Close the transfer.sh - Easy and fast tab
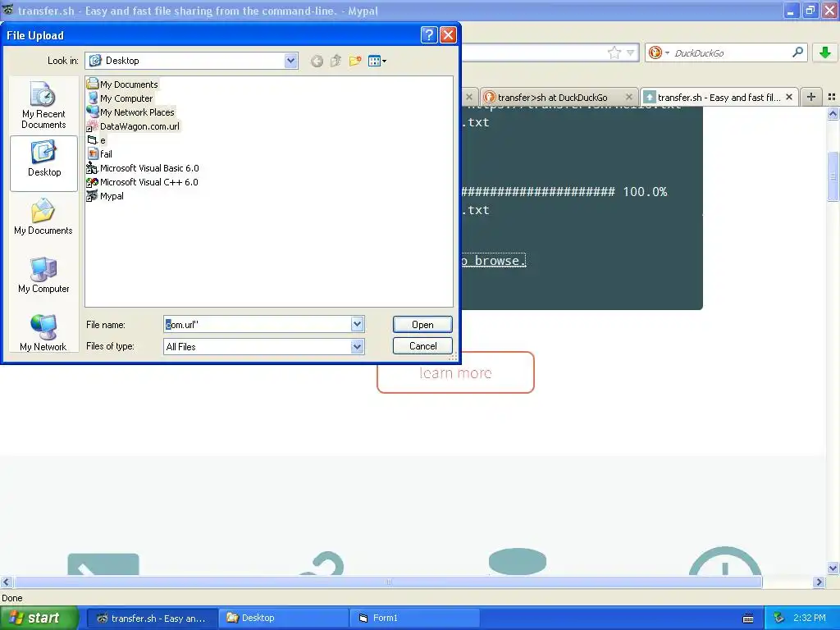 788,97
